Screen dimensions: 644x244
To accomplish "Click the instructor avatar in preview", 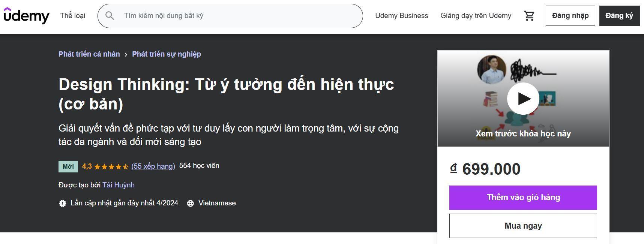I will [491, 70].
